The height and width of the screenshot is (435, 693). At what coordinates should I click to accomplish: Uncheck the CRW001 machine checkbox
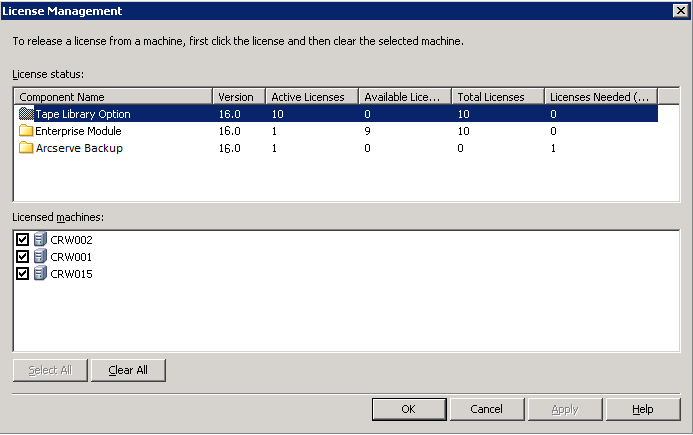point(23,256)
